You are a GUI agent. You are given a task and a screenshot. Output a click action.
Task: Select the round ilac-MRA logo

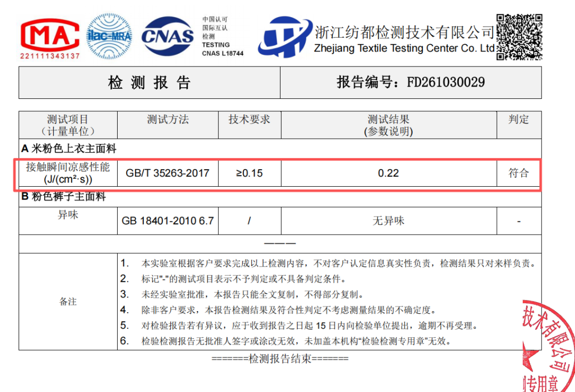coord(109,36)
